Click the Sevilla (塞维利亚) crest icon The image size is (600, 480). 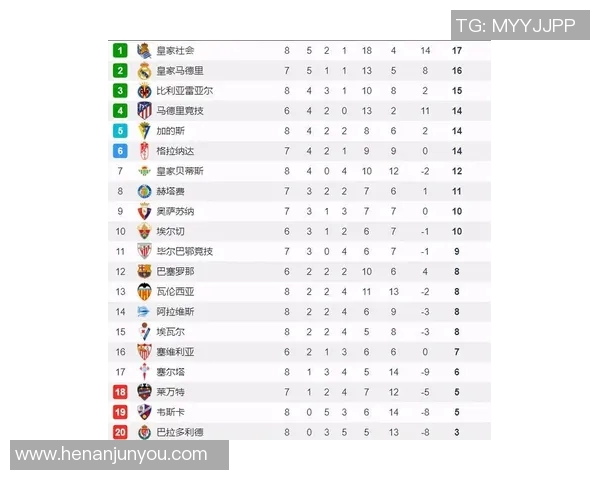click(144, 351)
